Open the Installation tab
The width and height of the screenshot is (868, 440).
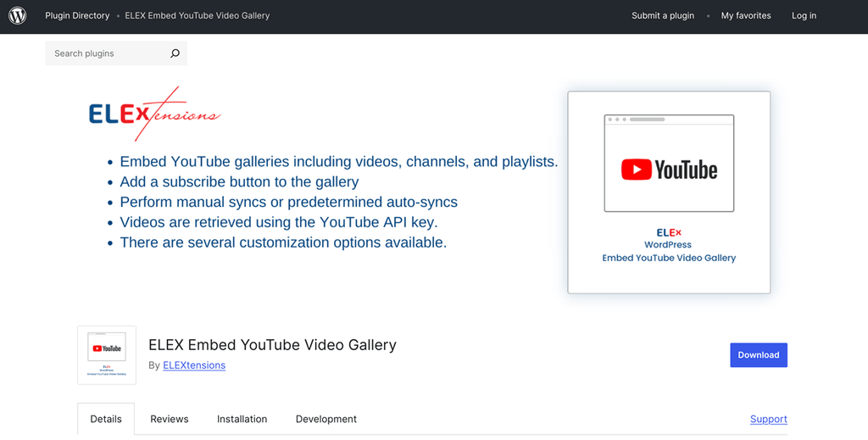click(x=242, y=419)
